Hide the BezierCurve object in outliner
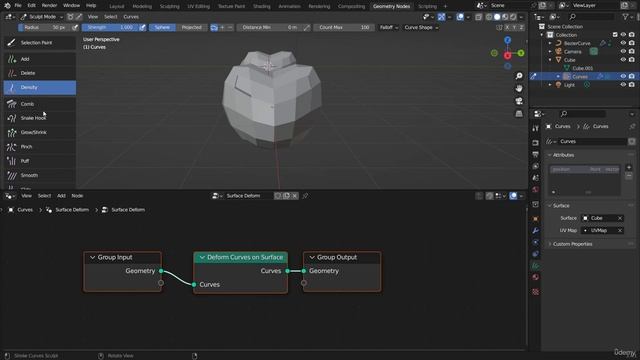This screenshot has width=640, height=360. [623, 43]
